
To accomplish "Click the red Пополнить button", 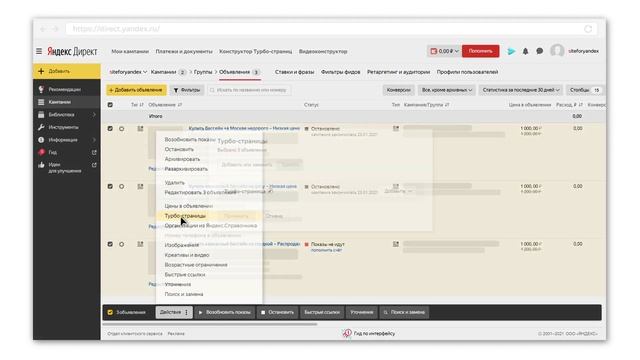I will tap(480, 51).
